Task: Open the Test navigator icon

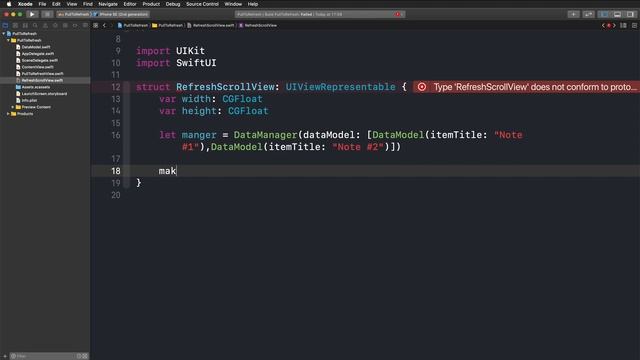Action: (55, 25)
